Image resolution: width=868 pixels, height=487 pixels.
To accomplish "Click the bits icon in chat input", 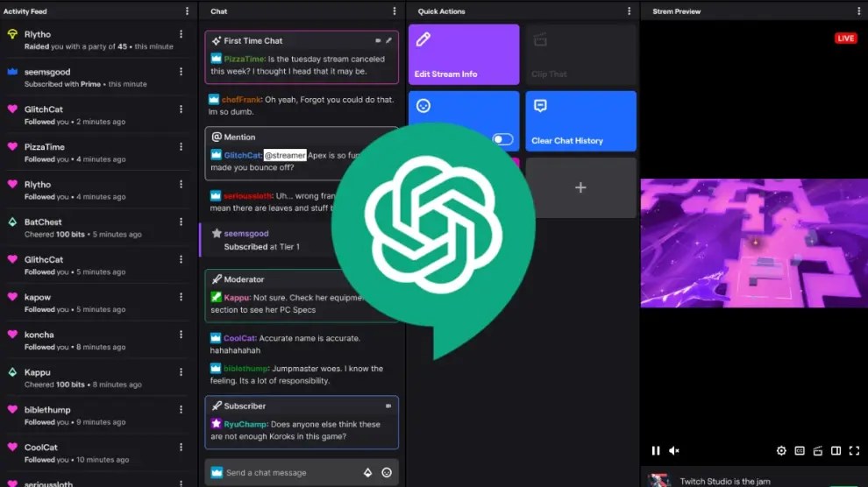I will tap(368, 473).
